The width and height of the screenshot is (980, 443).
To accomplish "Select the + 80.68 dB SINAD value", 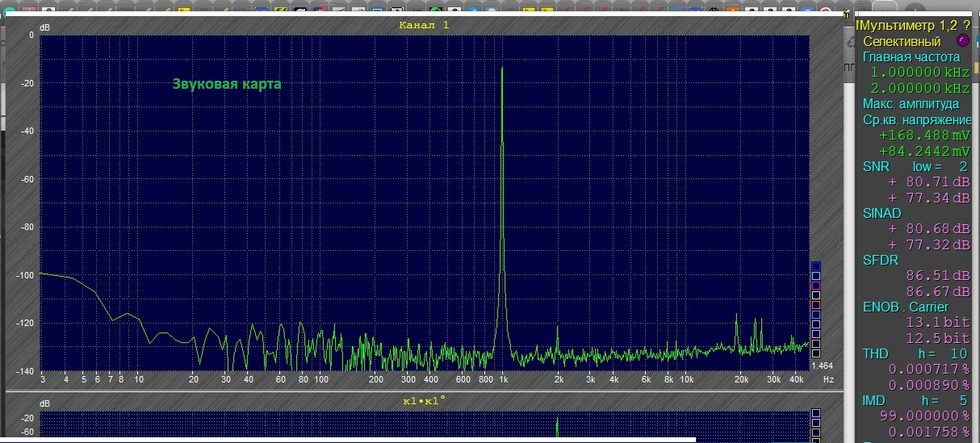I will click(929, 229).
